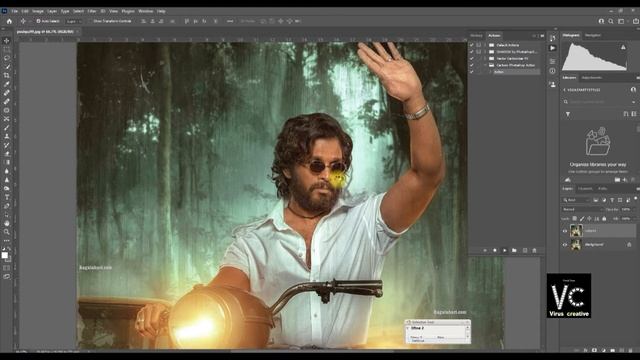Play the selected action
The image size is (640, 360).
[x=504, y=250]
